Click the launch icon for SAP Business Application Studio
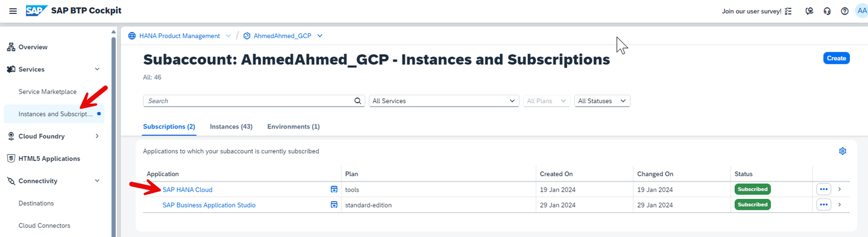 click(333, 205)
